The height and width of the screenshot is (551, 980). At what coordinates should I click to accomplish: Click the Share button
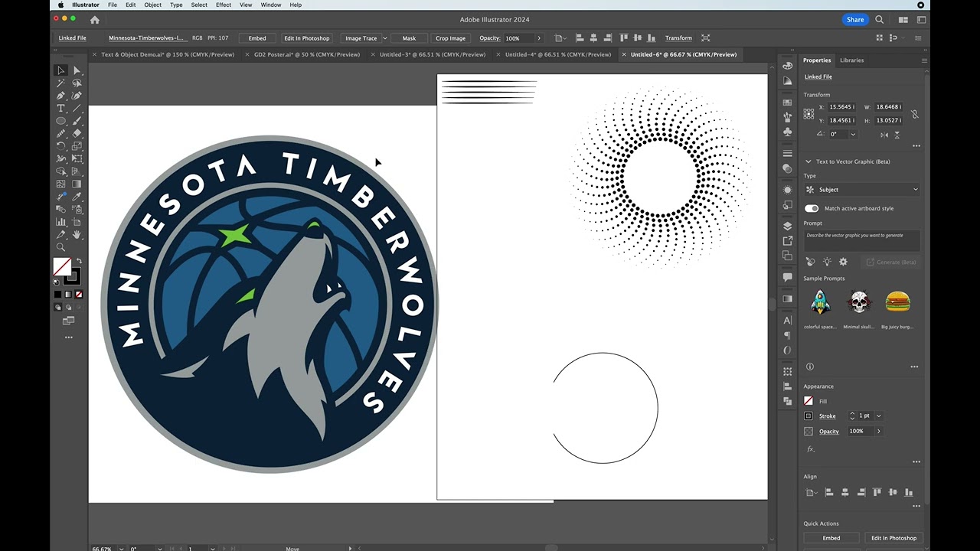[x=855, y=20]
